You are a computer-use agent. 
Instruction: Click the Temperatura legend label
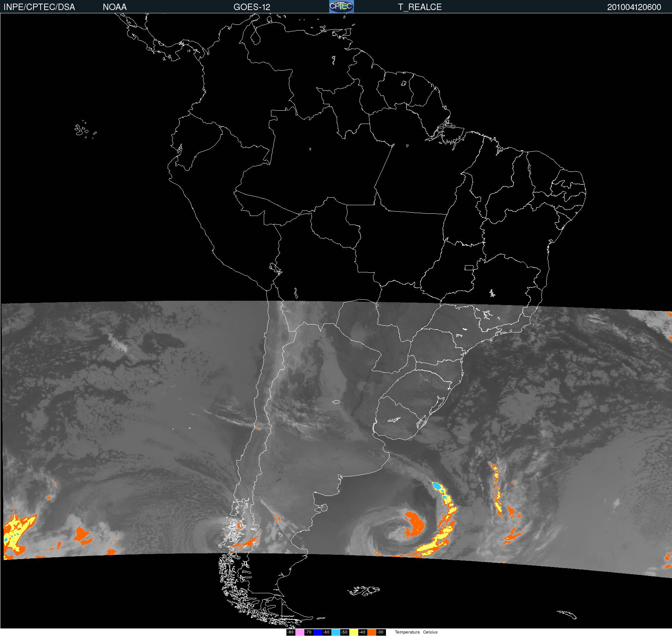point(407,632)
